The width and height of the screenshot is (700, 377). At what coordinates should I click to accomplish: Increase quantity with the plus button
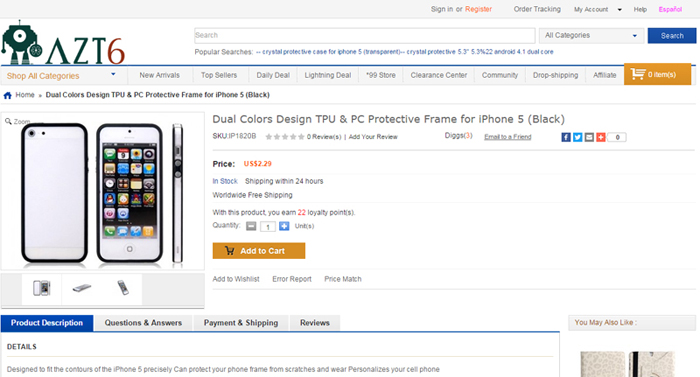[x=284, y=226]
